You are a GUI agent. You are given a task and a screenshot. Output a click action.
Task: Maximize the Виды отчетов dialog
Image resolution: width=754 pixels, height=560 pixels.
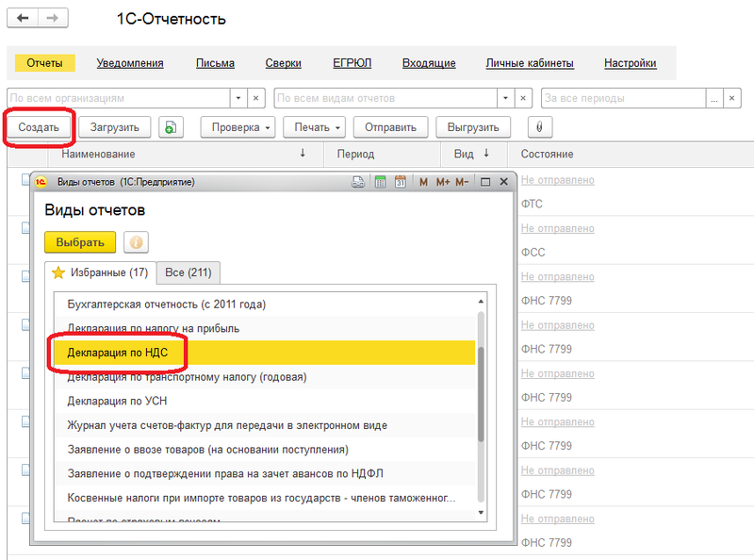485,182
